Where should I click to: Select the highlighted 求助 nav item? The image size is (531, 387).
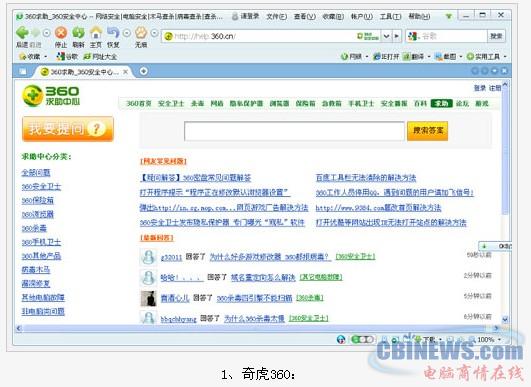[x=442, y=104]
